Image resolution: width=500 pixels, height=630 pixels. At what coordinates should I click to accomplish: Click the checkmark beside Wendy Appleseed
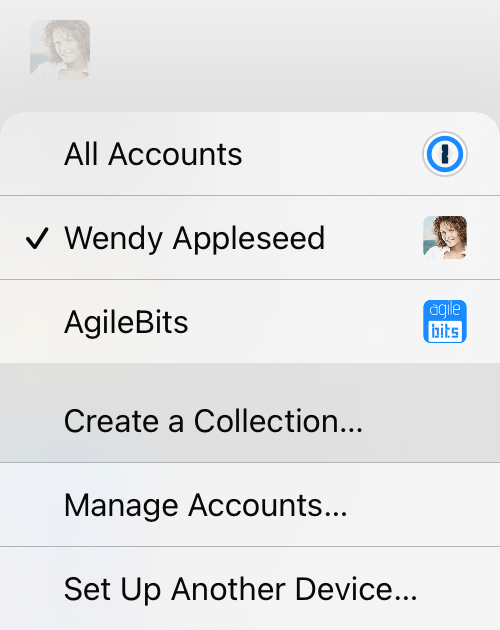37,238
